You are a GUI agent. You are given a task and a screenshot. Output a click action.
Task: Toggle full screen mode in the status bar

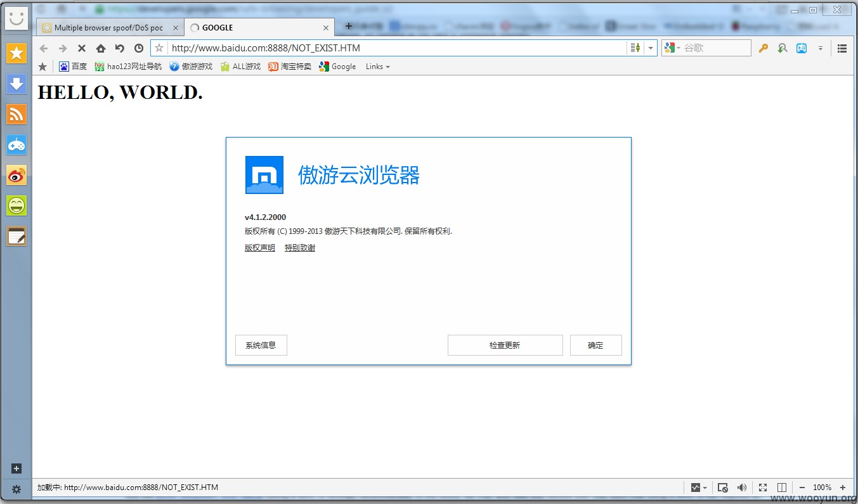pos(763,488)
